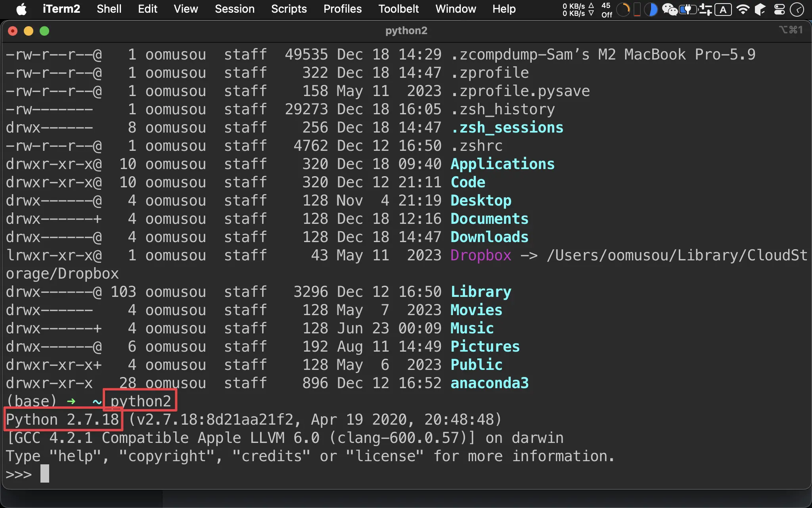
Task: Click the blue pie memory usage icon
Action: pyautogui.click(x=651, y=10)
